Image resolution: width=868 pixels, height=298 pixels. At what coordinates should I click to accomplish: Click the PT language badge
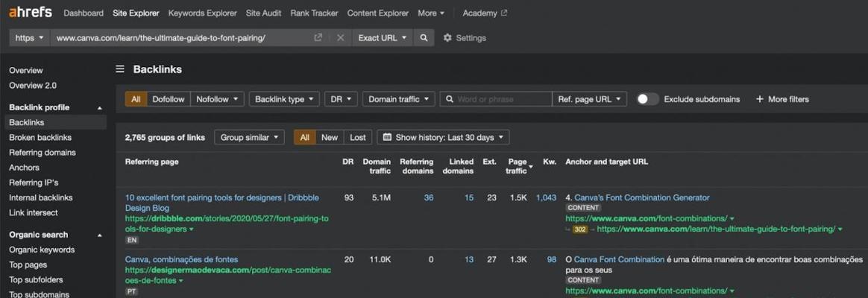click(x=132, y=291)
